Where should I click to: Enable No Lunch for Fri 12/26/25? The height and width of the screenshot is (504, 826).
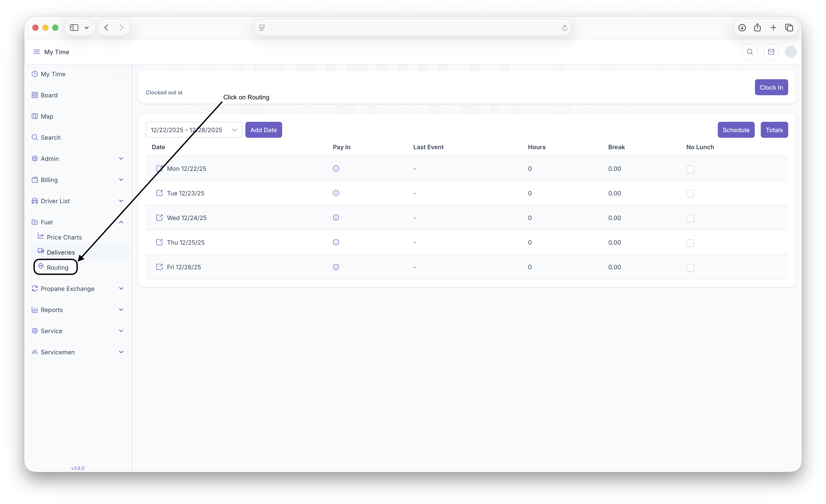690,268
